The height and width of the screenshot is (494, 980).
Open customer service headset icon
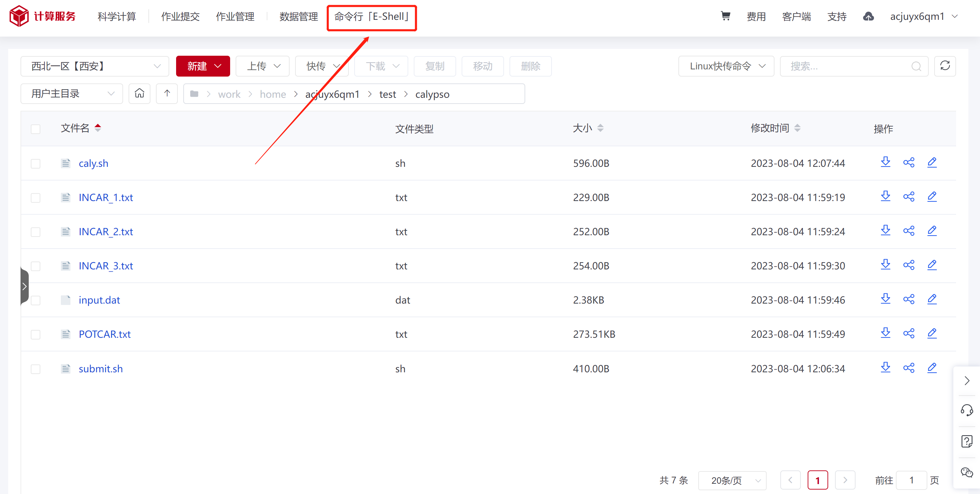(x=966, y=410)
